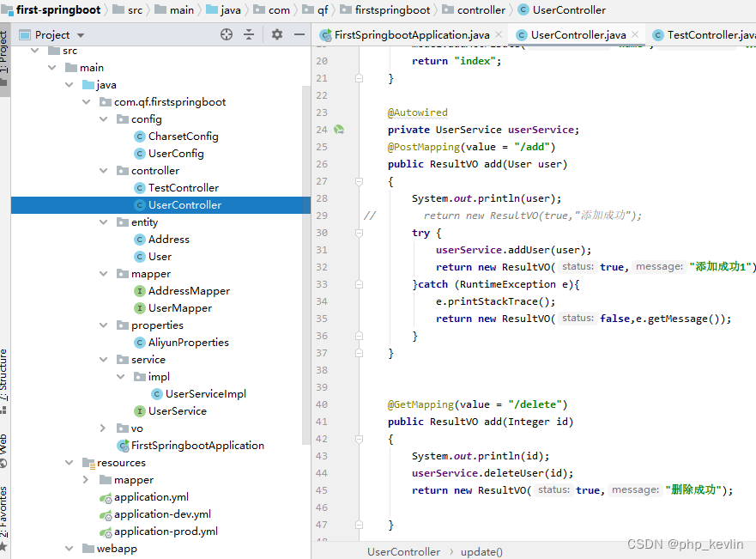Open the Structure tool window tab
This screenshot has height=559, width=756.
(x=3, y=381)
